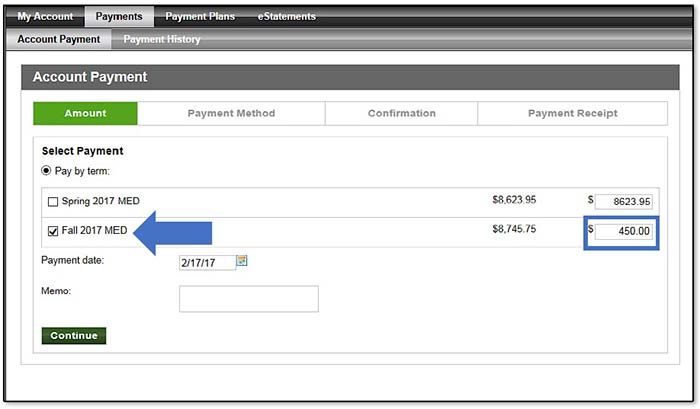The width and height of the screenshot is (700, 409).
Task: Switch to the Payments tab
Action: (x=119, y=17)
